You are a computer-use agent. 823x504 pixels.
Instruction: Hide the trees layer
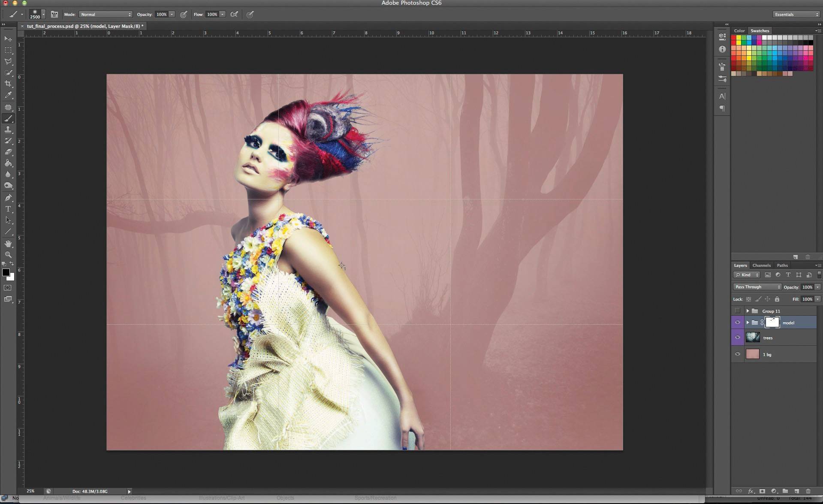click(738, 338)
